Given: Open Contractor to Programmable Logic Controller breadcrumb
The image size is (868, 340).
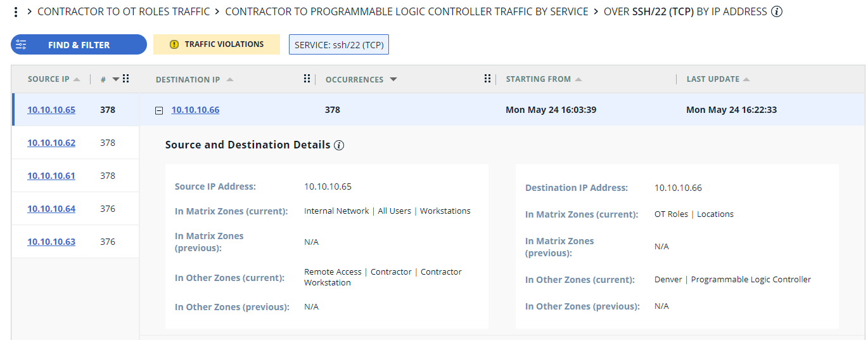Looking at the screenshot, I should click(x=406, y=12).
